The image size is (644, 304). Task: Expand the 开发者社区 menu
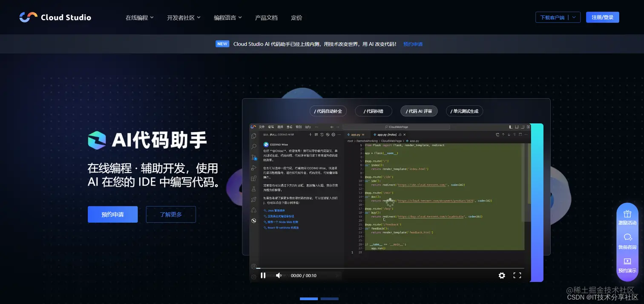(184, 17)
